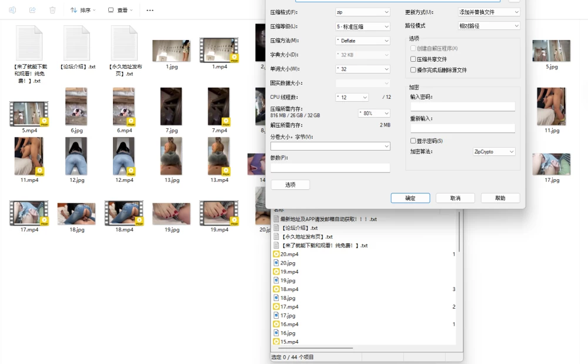Click the 20.jpg image icon in archive list
The height and width of the screenshot is (364, 588).
(276, 263)
